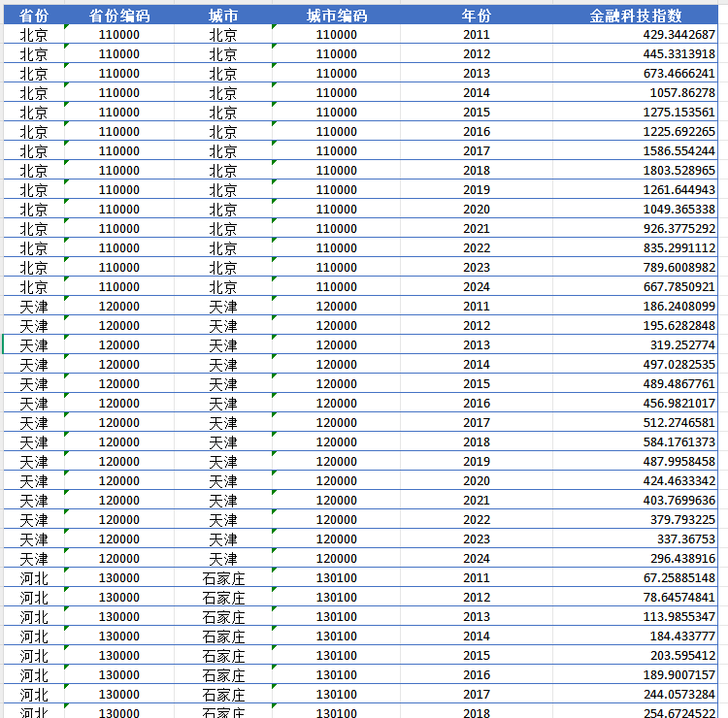Click the cell with value 1057.86278
The width and height of the screenshot is (728, 718).
pos(635,93)
